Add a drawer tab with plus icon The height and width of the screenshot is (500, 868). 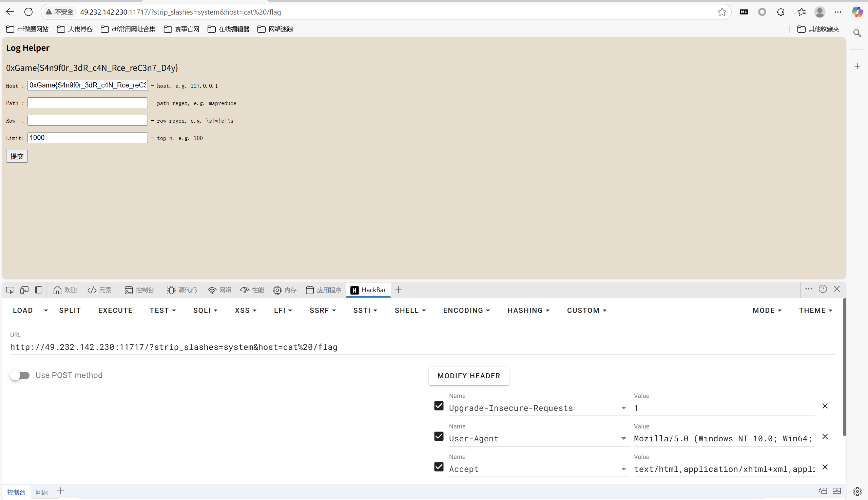[61, 492]
